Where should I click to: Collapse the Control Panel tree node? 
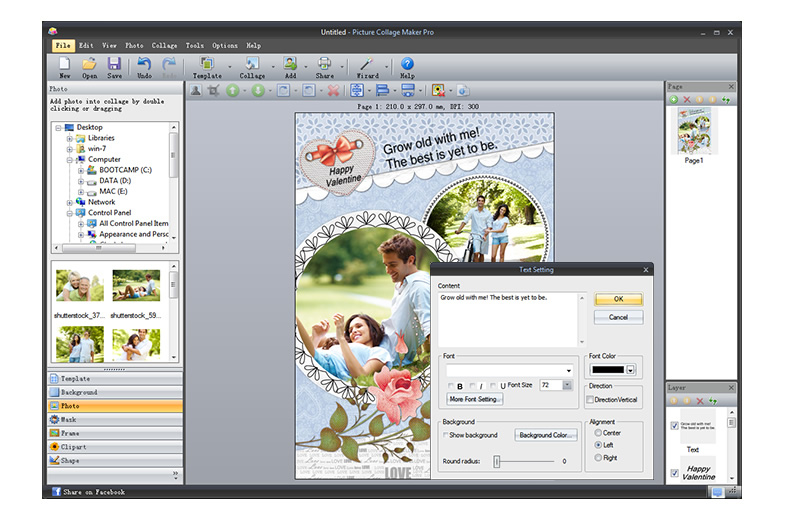(70, 213)
